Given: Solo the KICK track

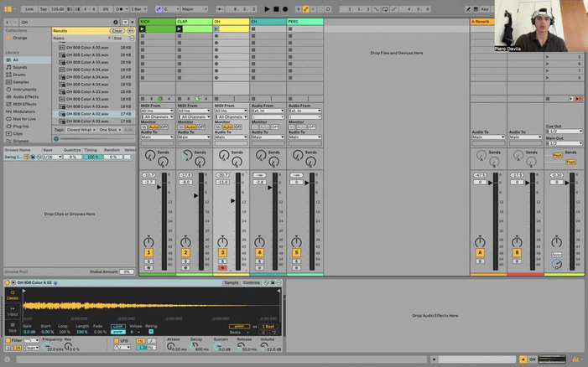Looking at the screenshot, I should point(148,261).
